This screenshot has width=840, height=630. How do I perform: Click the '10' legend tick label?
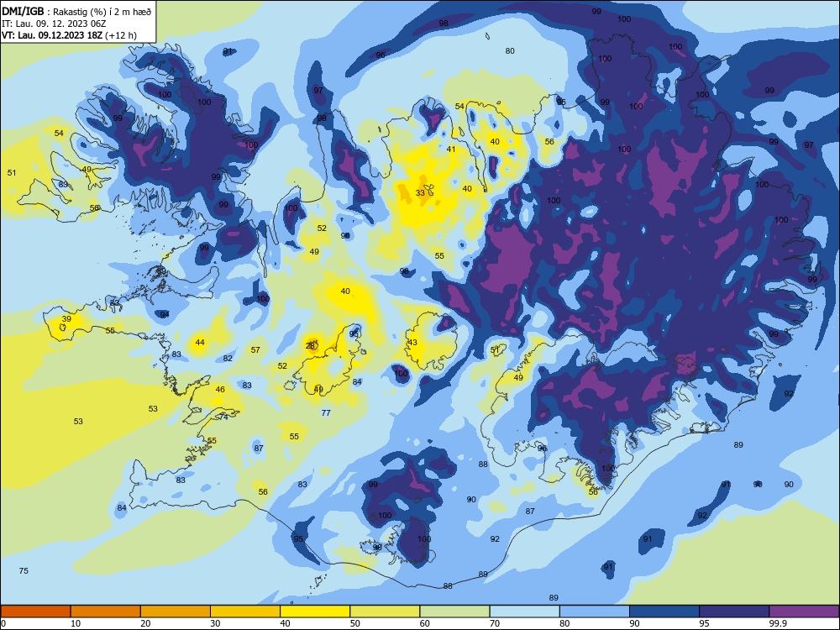(x=76, y=623)
